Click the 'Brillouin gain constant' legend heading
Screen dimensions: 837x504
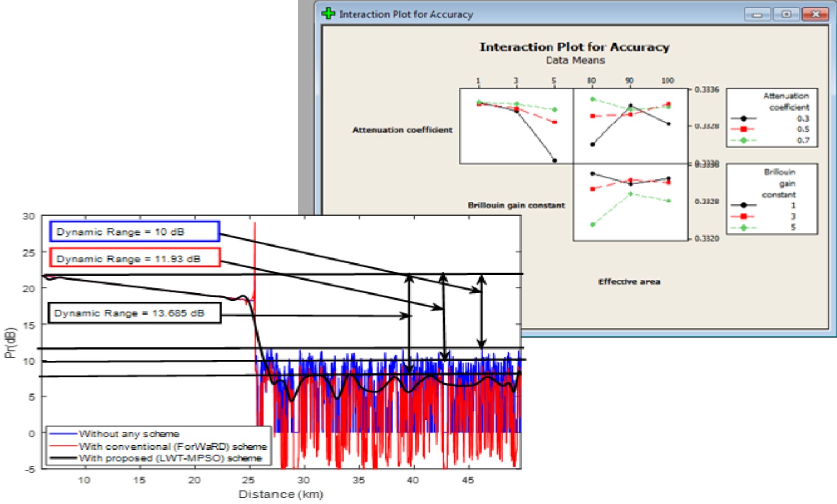[x=779, y=183]
